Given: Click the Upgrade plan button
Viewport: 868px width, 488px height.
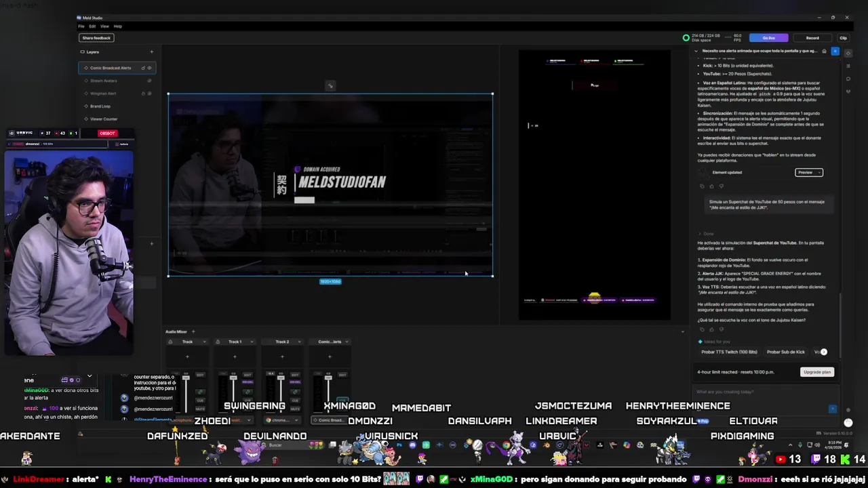Looking at the screenshot, I should [x=816, y=372].
